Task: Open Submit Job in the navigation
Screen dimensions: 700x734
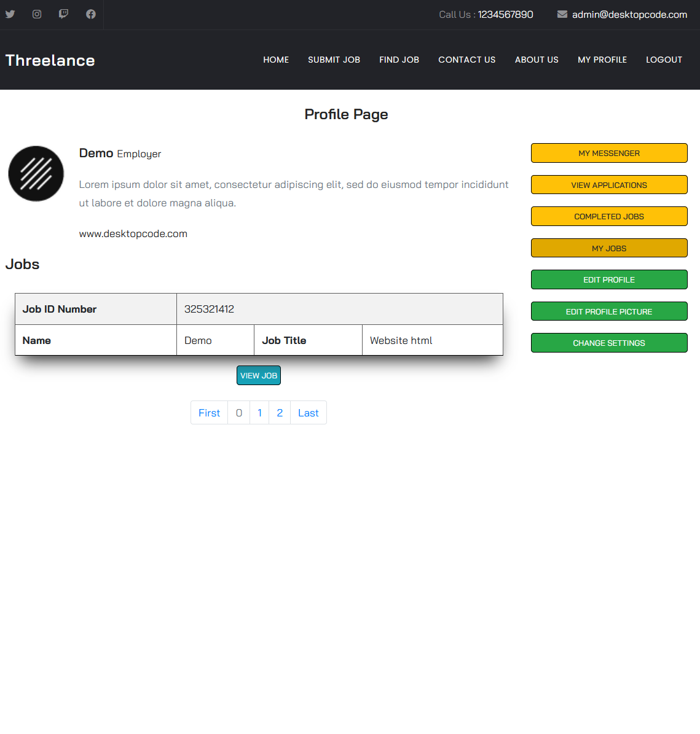Action: [x=334, y=60]
